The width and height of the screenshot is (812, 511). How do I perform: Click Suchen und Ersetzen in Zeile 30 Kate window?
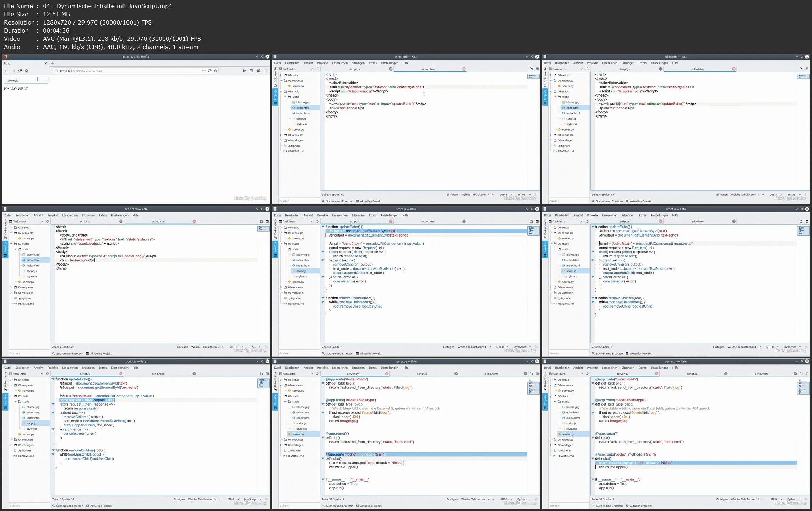click(337, 506)
